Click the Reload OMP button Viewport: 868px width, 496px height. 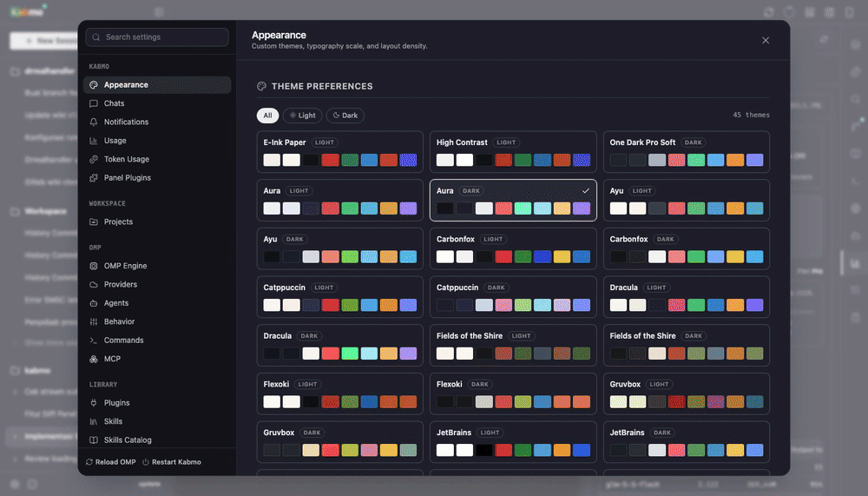[111, 462]
